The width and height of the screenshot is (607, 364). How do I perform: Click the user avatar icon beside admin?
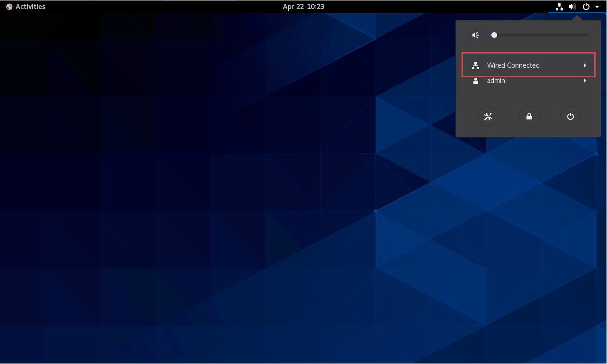(476, 81)
